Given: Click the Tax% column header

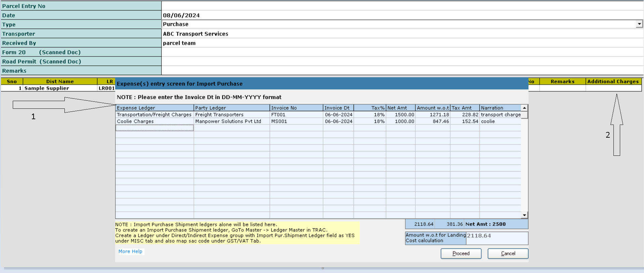Looking at the screenshot, I should coord(370,108).
